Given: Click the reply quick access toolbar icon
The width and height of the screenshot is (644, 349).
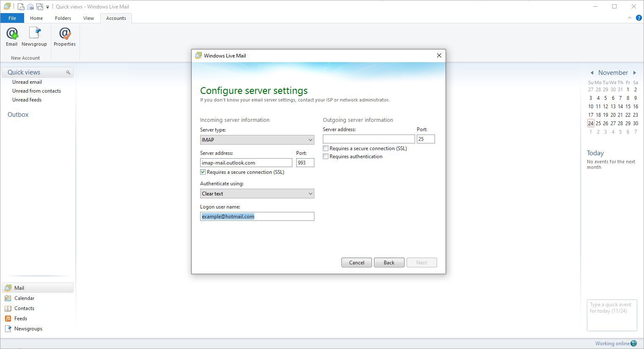Looking at the screenshot, I should point(30,7).
